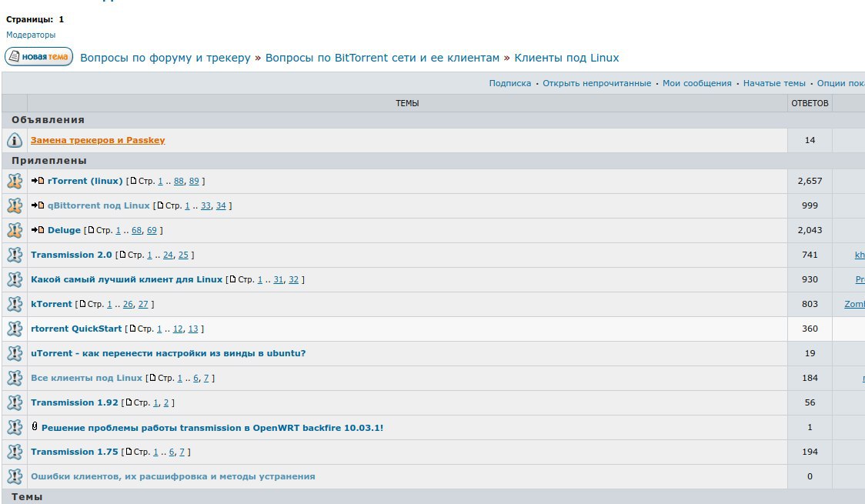The width and height of the screenshot is (865, 504).
Task: Open topic kTorrent
Action: [x=52, y=305]
